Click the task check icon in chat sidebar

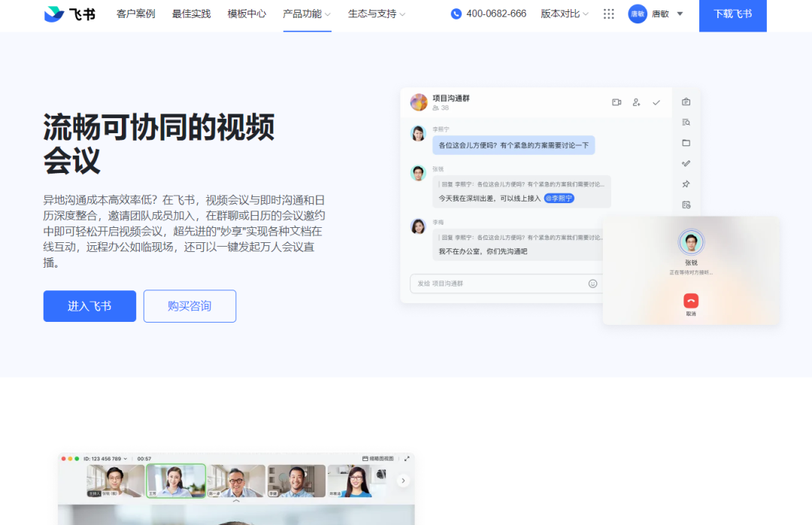click(686, 163)
